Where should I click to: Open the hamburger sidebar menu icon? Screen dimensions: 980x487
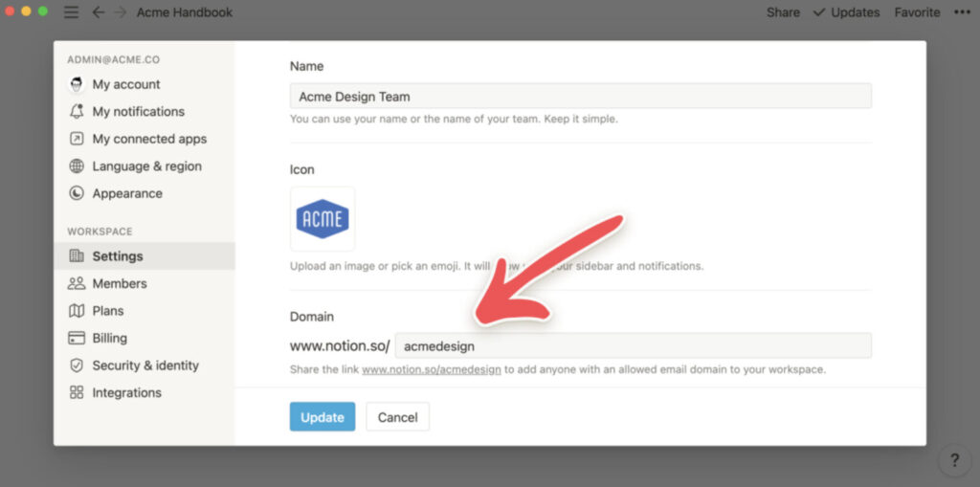point(71,12)
